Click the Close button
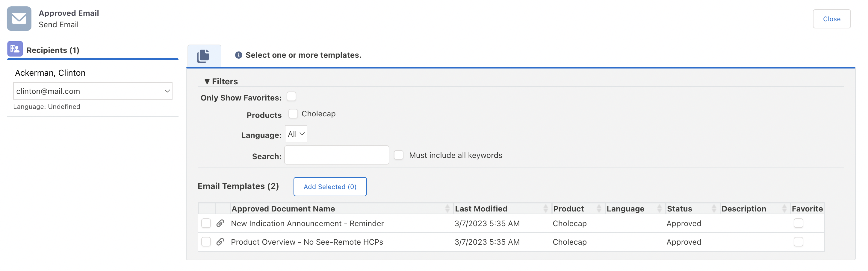868x271 pixels. (831, 19)
